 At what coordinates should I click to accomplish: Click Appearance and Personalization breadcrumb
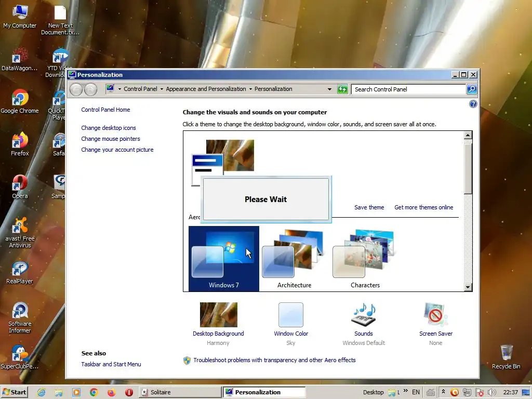pos(206,89)
